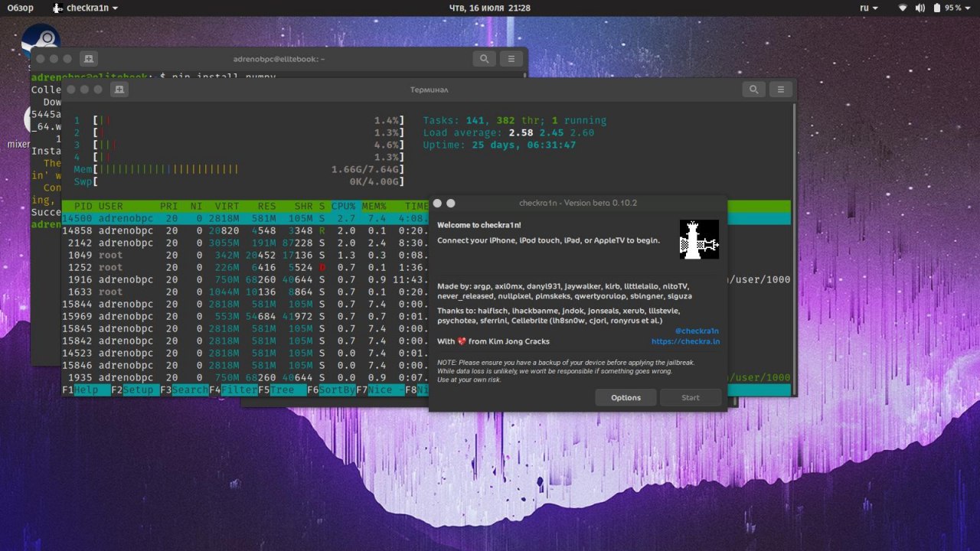Open the ru keyboard layout menu
The image size is (980, 551).
pyautogui.click(x=869, y=8)
